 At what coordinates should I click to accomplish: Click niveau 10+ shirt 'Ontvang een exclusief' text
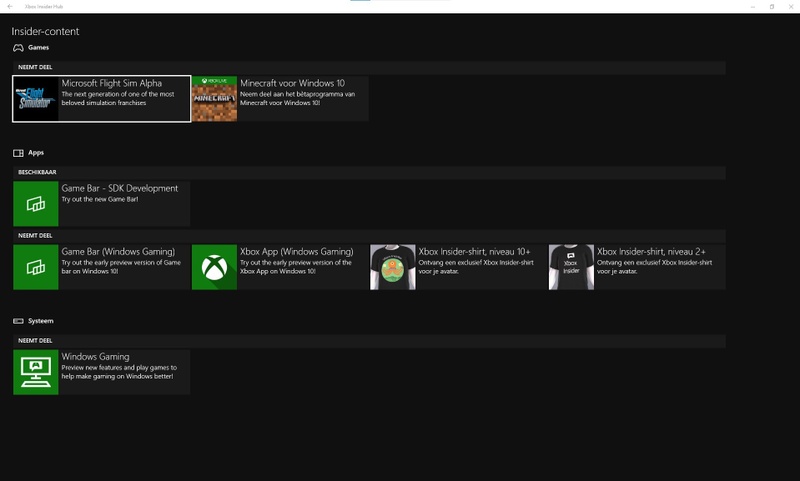[476, 267]
